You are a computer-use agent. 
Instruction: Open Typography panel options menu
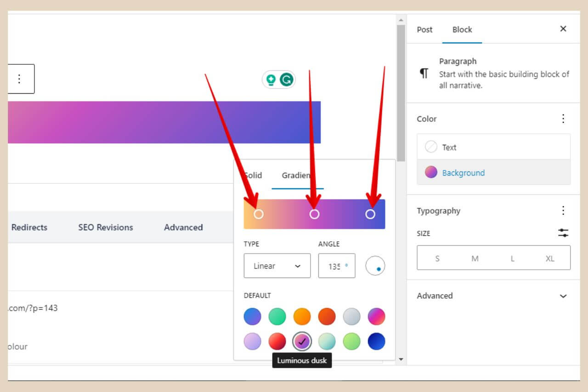tap(563, 210)
